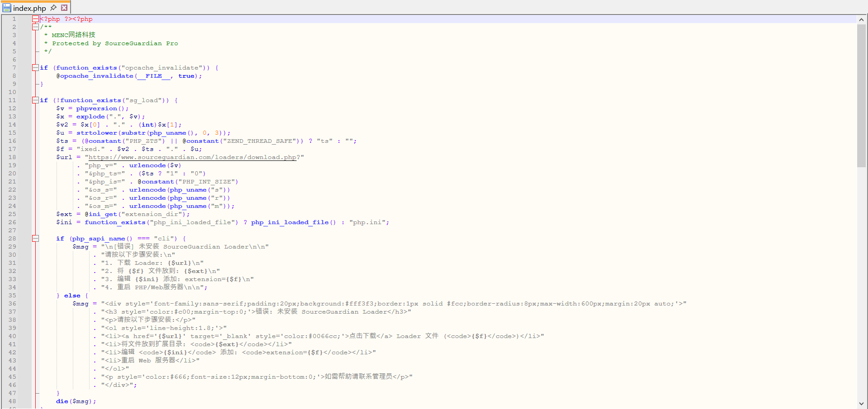Collapse the sg_load if block on line 11
The image size is (868, 409).
[x=35, y=100]
